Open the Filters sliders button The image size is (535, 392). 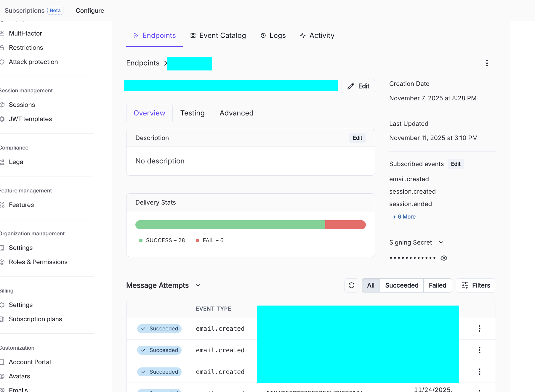[x=475, y=285]
